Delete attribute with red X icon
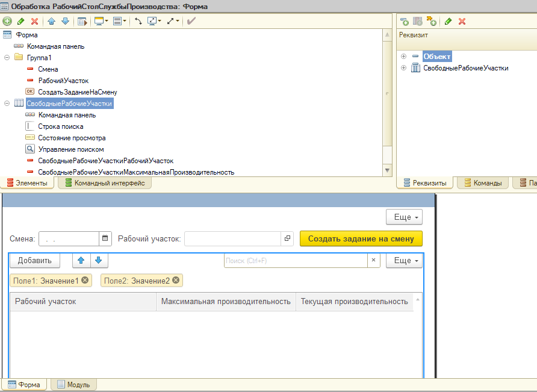 (x=462, y=21)
